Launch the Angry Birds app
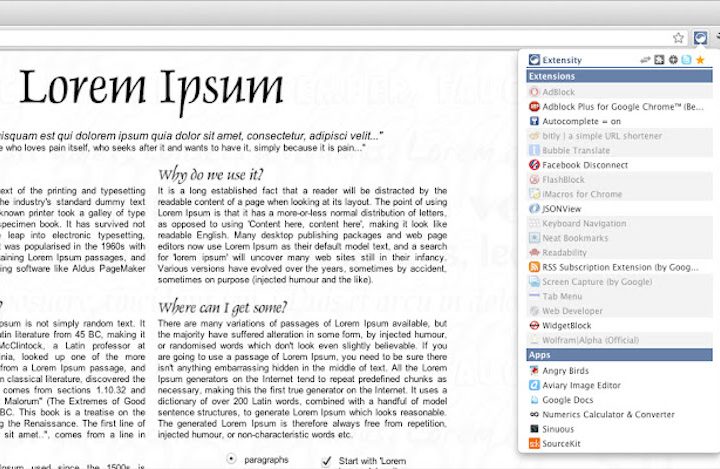720x469 pixels. click(619, 371)
